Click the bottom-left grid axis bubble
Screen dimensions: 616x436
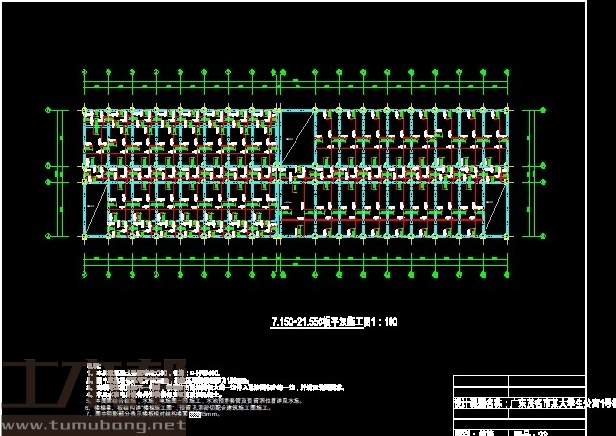[x=85, y=276]
